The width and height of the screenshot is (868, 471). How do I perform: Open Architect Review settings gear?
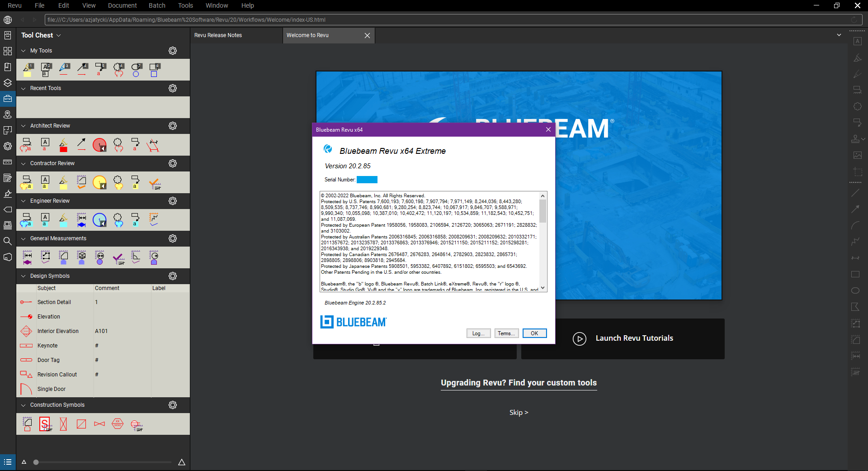(173, 126)
